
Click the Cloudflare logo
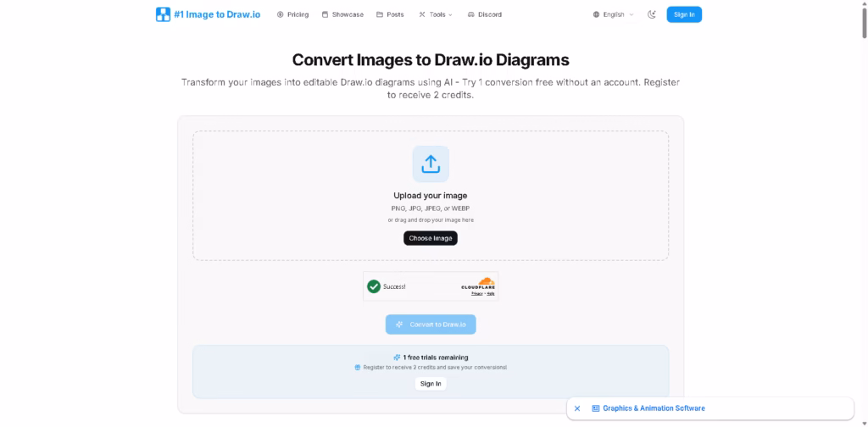point(478,283)
